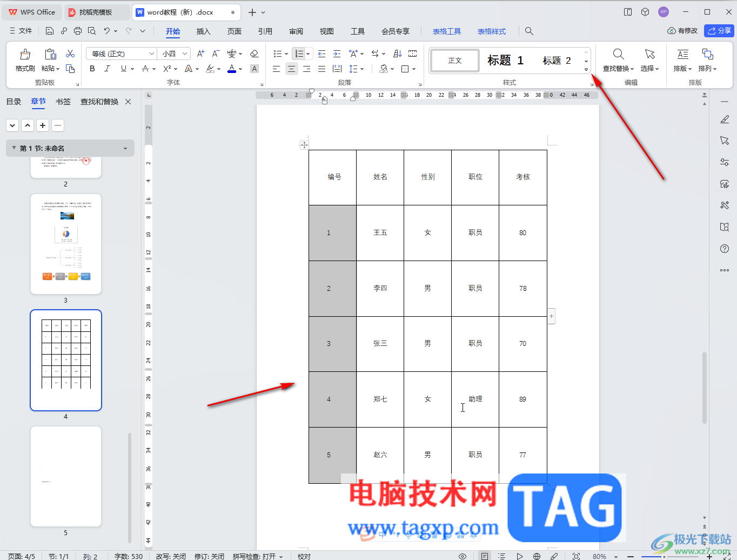The height and width of the screenshot is (560, 737).
Task: Expand the styles gallery more arrow
Action: click(x=586, y=69)
